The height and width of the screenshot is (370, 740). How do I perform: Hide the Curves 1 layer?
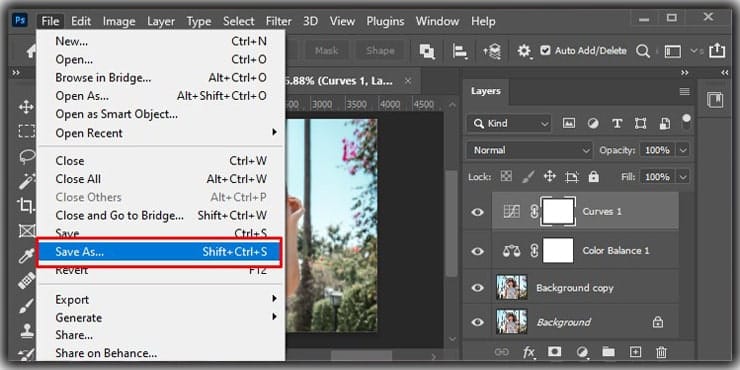click(x=478, y=212)
